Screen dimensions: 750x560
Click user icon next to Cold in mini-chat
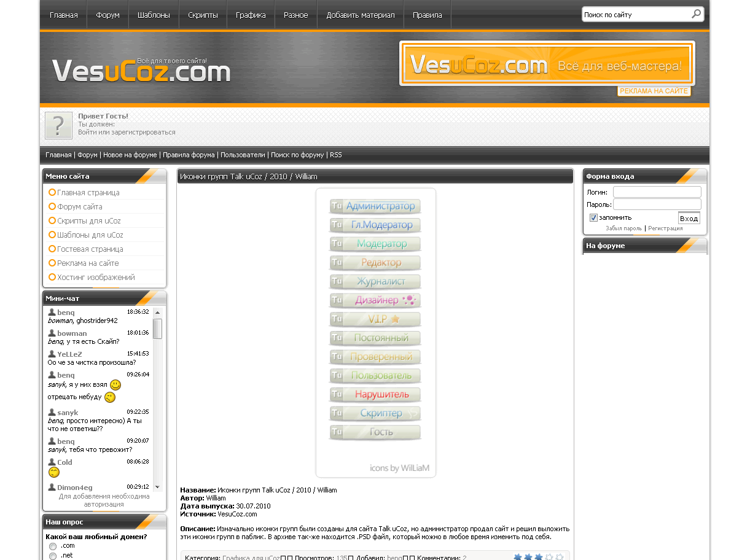pos(52,462)
